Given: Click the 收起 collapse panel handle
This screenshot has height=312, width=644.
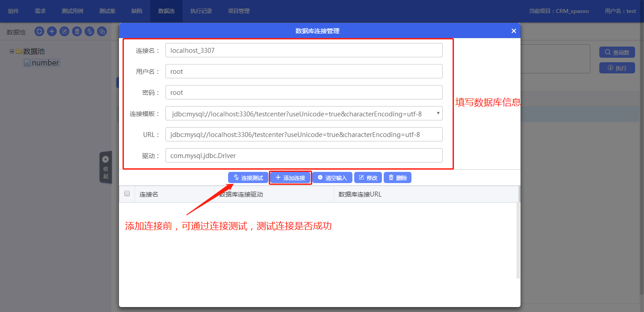Looking at the screenshot, I should (x=106, y=167).
